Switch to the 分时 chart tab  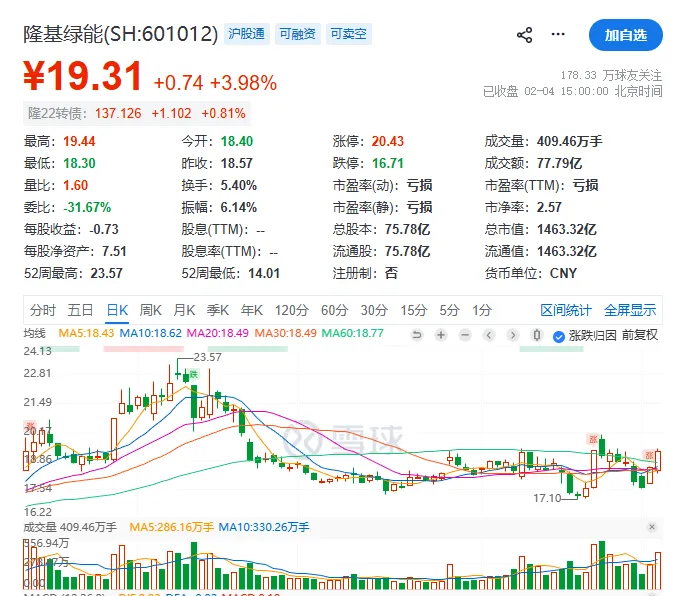coord(43,310)
